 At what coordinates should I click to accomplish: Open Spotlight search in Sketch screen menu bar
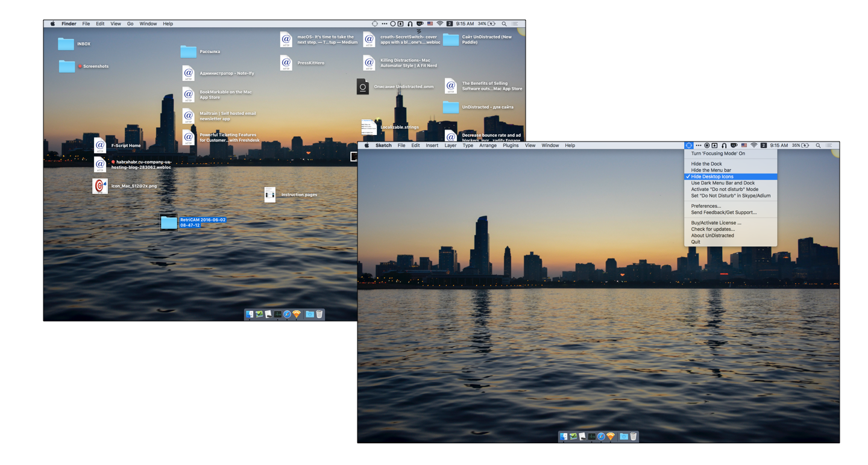[x=818, y=145]
